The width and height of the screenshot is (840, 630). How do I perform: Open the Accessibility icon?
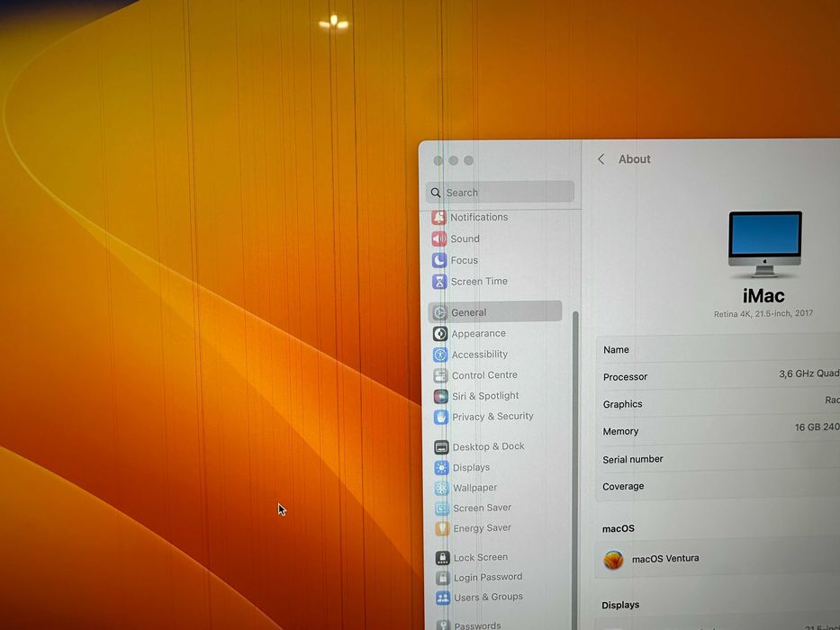pyautogui.click(x=440, y=355)
